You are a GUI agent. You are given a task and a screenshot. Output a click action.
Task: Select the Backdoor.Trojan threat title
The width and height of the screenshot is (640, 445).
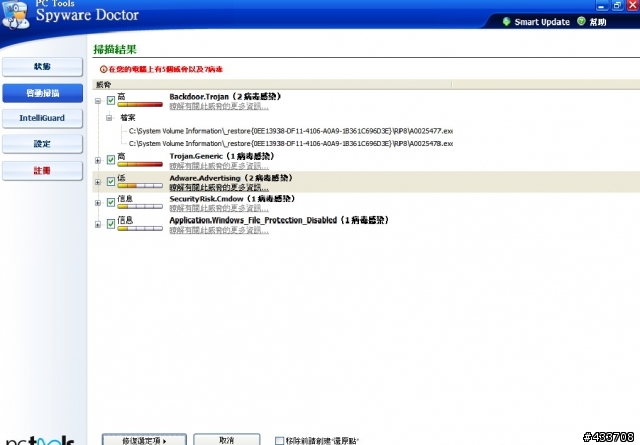coord(225,97)
